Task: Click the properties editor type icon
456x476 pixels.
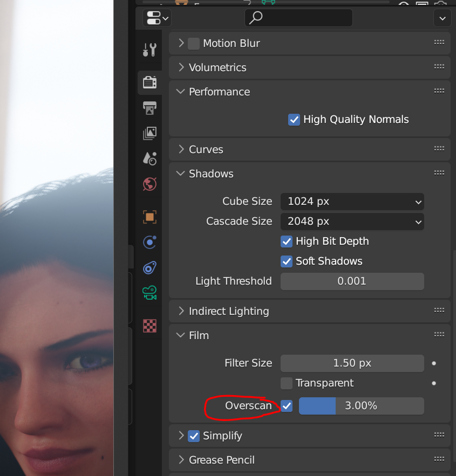Action: tap(157, 18)
